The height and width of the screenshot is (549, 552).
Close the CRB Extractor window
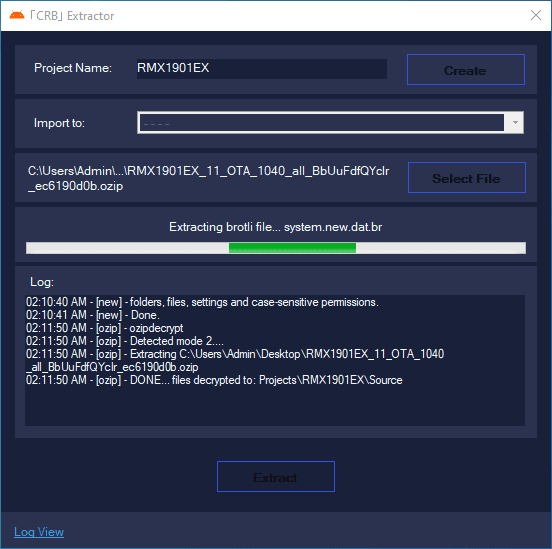(x=536, y=15)
